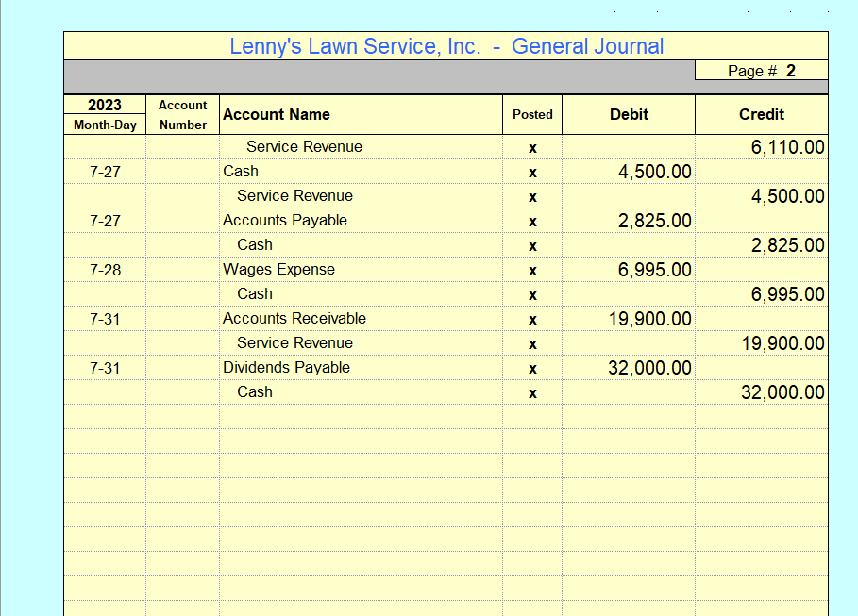Viewport: 858px width, 616px height.
Task: Select the Month-Day header label
Action: (x=104, y=125)
